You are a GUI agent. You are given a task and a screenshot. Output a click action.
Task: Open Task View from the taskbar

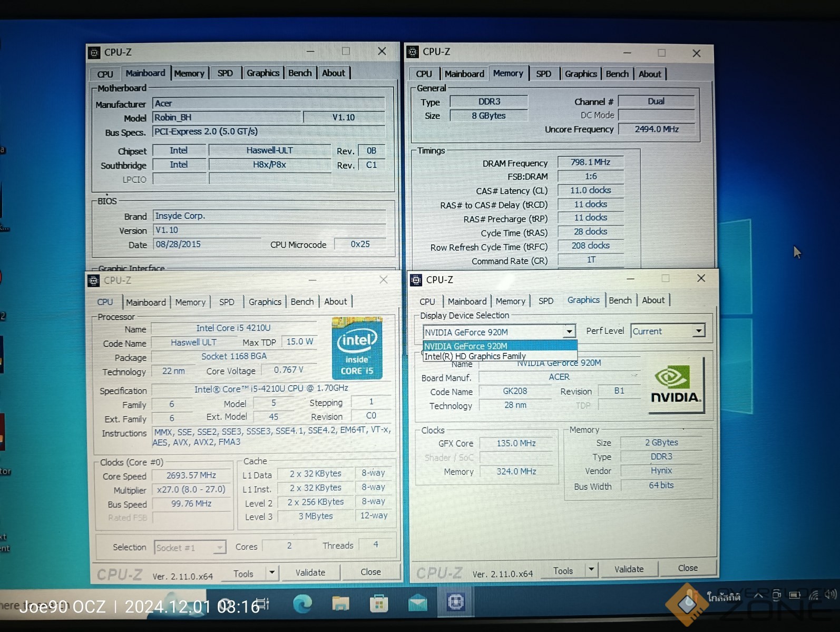tap(262, 604)
